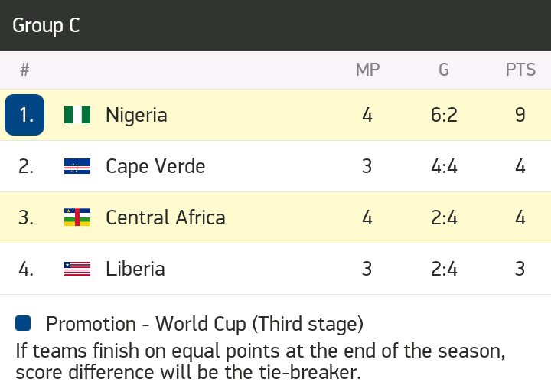The image size is (551, 392).
Task: Click the blue Promotion legend square
Action: [x=23, y=323]
